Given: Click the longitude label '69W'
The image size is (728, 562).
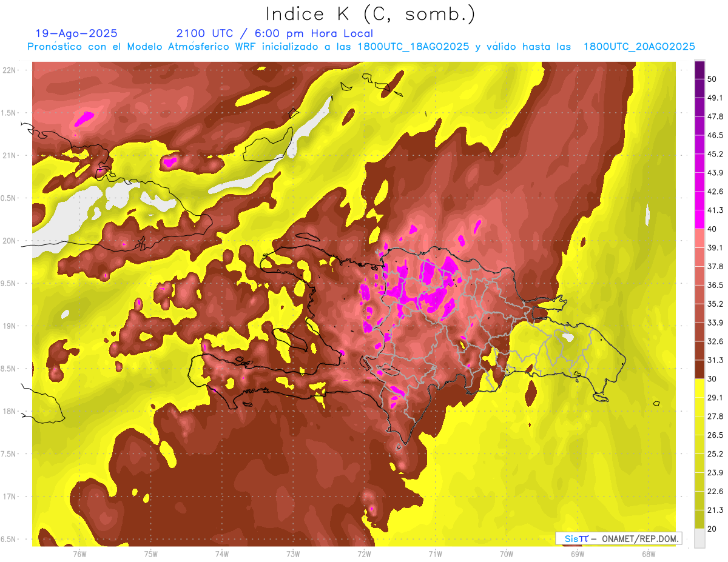Looking at the screenshot, I should coord(577,554).
